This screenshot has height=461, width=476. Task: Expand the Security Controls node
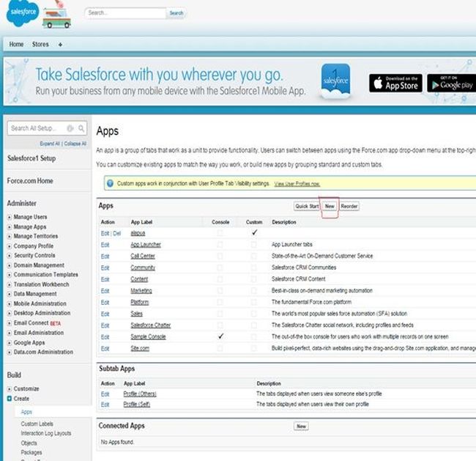[x=10, y=256]
